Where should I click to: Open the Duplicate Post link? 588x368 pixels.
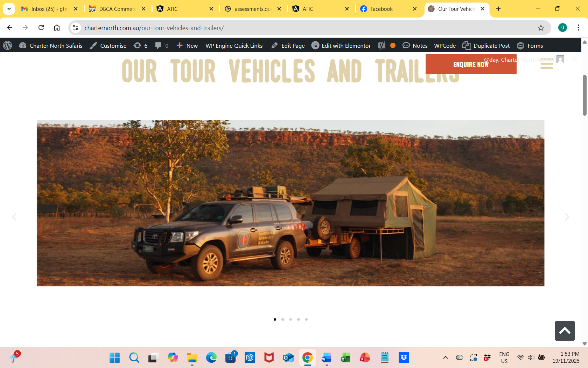click(486, 46)
